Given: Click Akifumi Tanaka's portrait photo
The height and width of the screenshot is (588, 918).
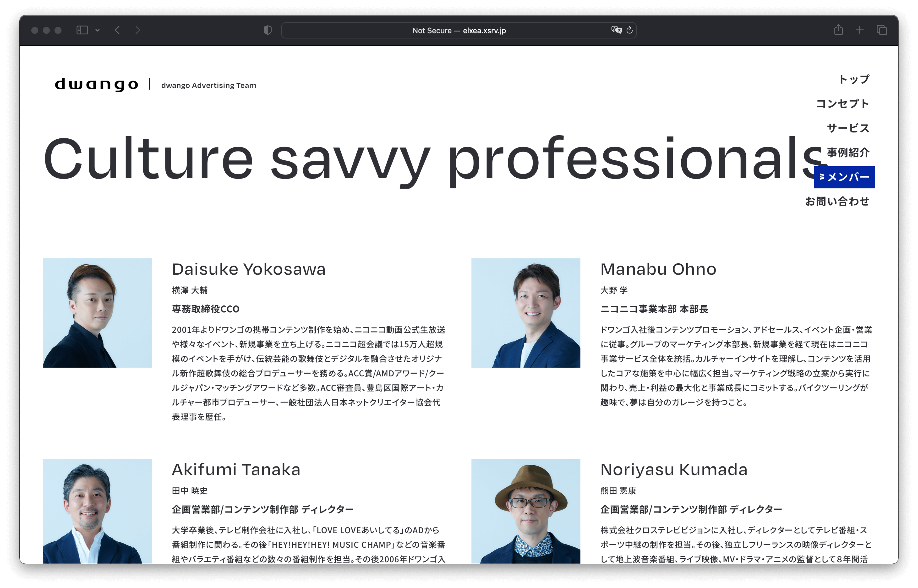Looking at the screenshot, I should click(x=97, y=511).
